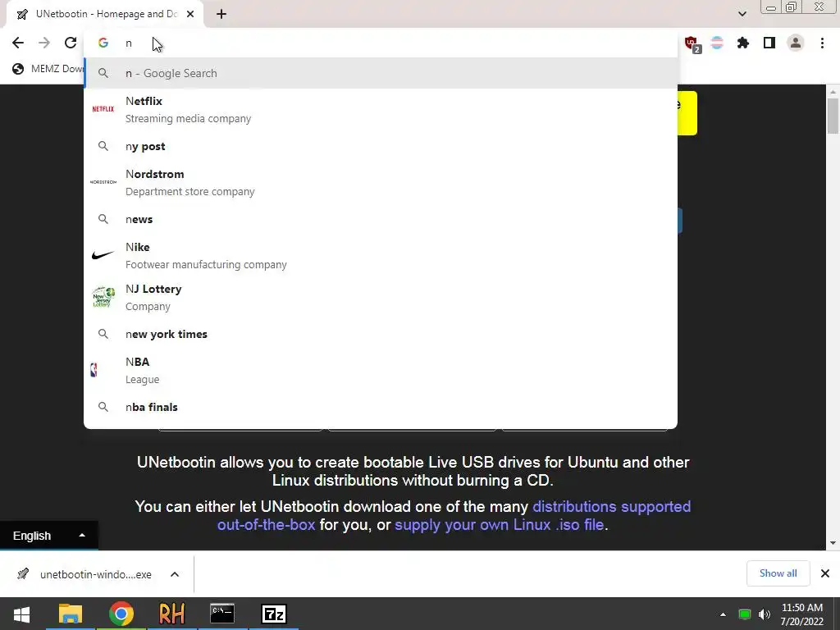Open Chrome's three-dot menu
Screen dimensions: 840x630
pyautogui.click(x=822, y=43)
